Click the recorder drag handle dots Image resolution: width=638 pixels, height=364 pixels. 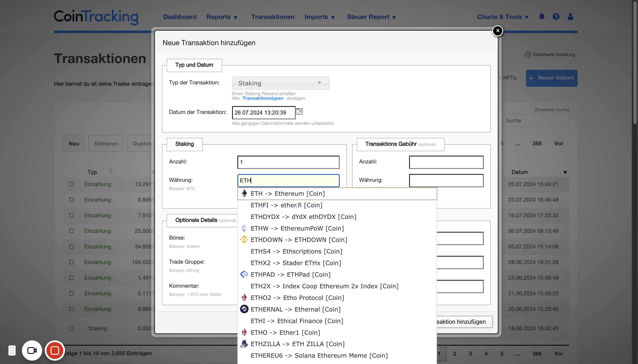pos(12,351)
